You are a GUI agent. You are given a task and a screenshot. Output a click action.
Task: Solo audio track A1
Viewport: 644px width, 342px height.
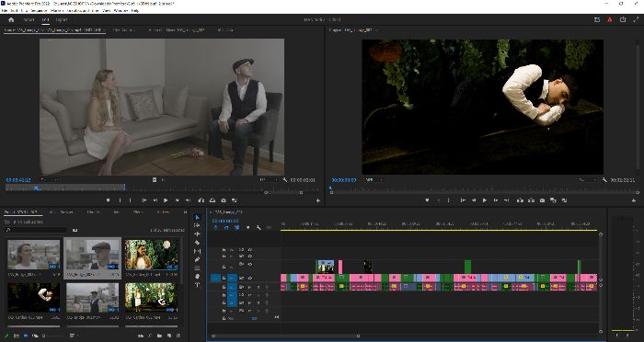point(259,287)
